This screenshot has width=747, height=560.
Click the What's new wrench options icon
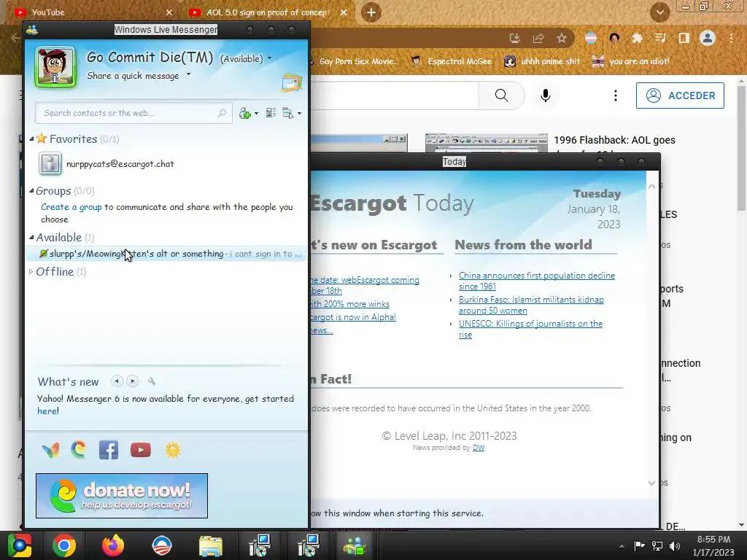[152, 381]
